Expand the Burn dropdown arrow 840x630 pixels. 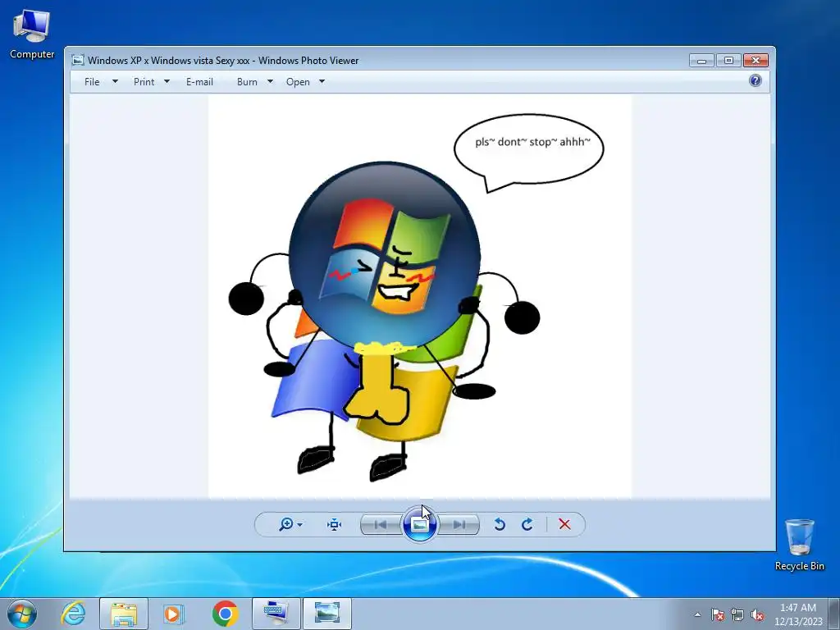coord(270,81)
